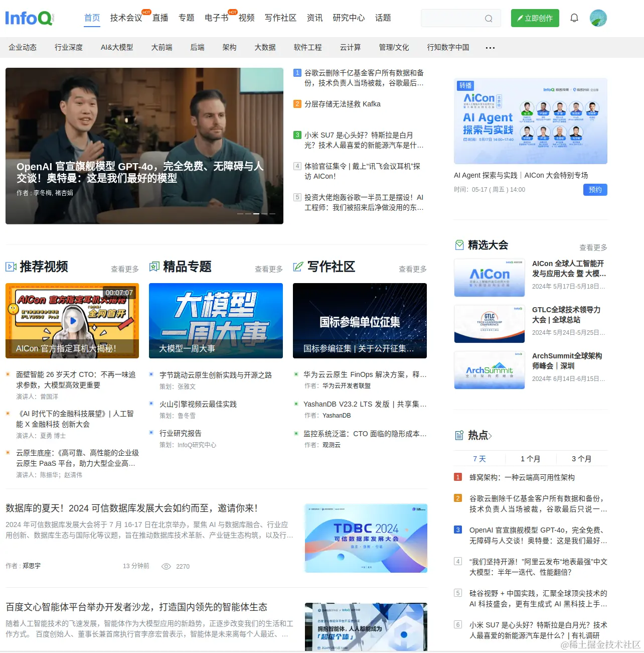Switch hot list to 3 个月
This screenshot has height=653, width=644.
tap(582, 459)
